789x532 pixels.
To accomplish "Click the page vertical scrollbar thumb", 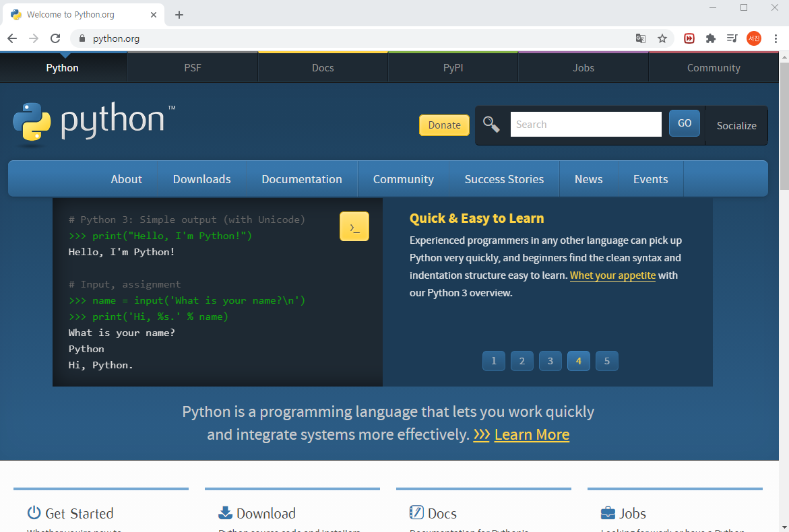I will coord(784,126).
